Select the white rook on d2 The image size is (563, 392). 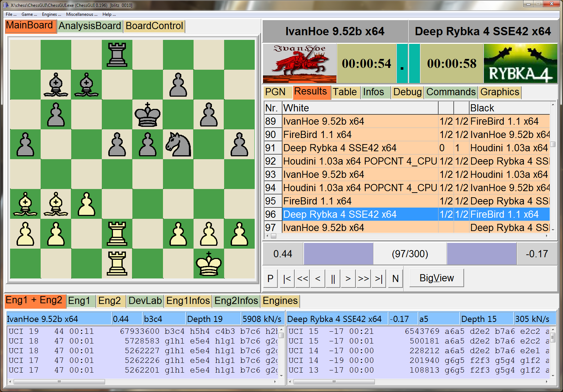117,234
